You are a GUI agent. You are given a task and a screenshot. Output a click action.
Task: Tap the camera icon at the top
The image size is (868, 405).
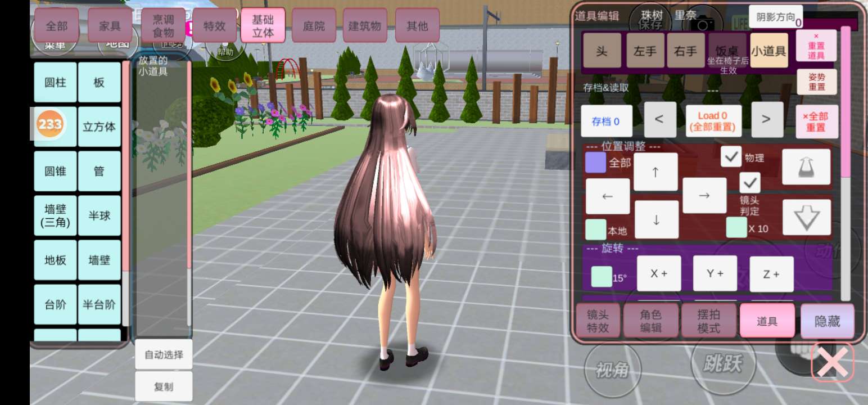(x=702, y=24)
